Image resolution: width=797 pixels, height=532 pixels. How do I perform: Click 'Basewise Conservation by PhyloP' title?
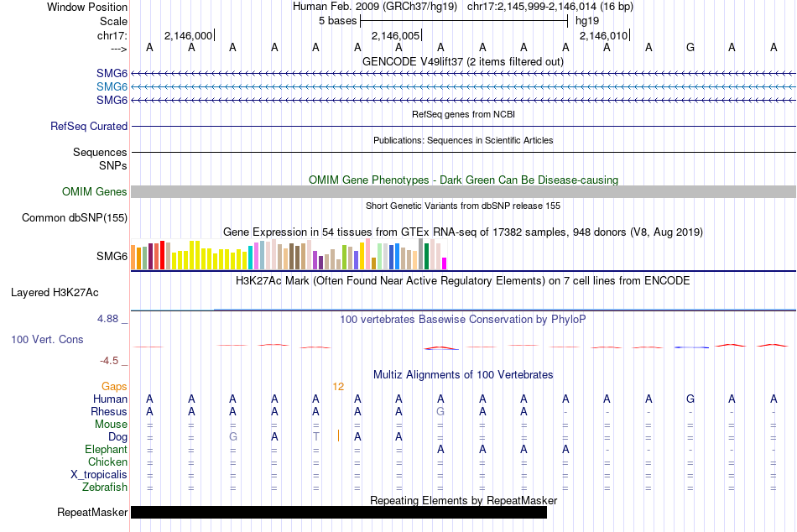[463, 320]
